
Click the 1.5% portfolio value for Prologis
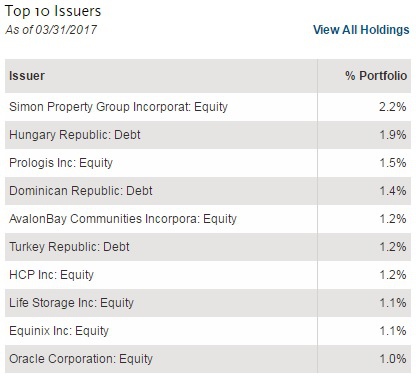[393, 163]
